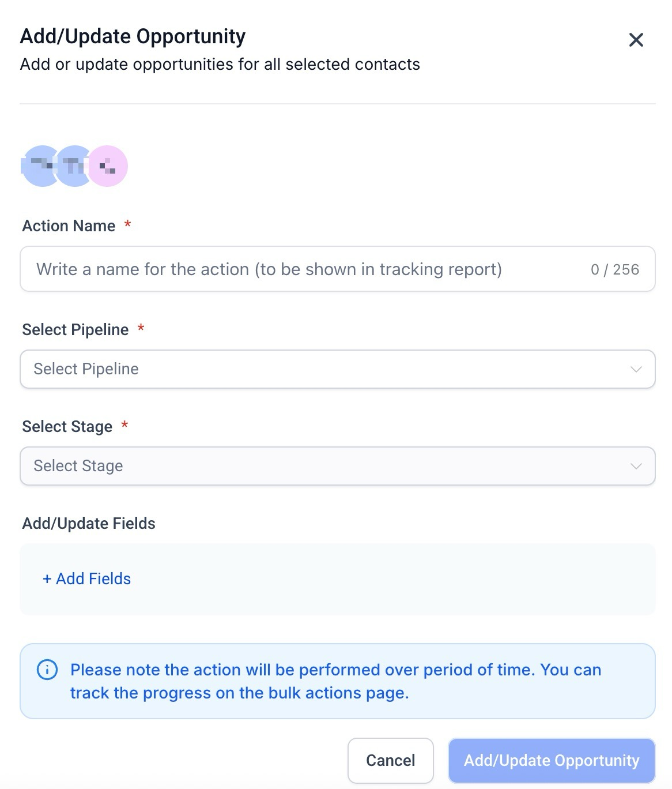Click the Select Pipeline field label

pos(75,330)
